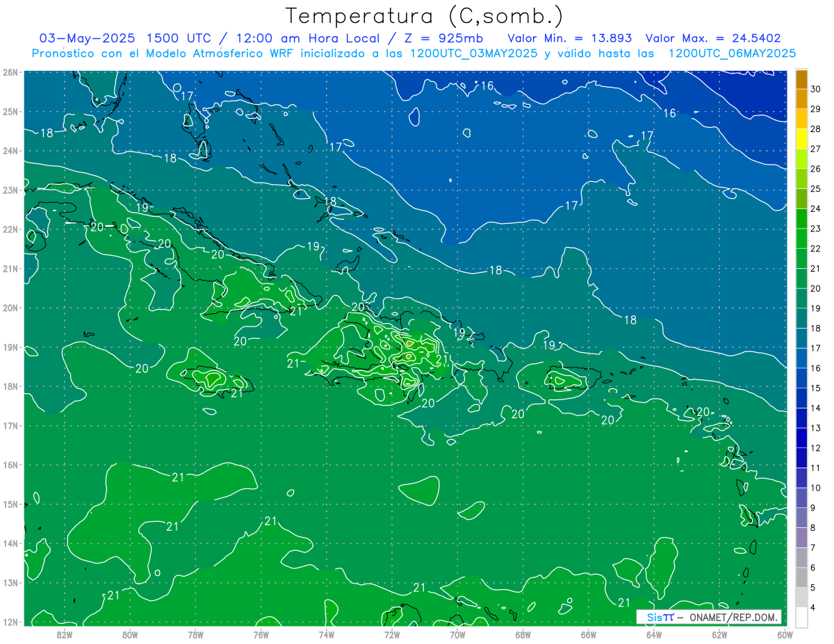Screen dimensions: 834x644
Task: Click the "23N" latitude label
Action: tap(10, 190)
